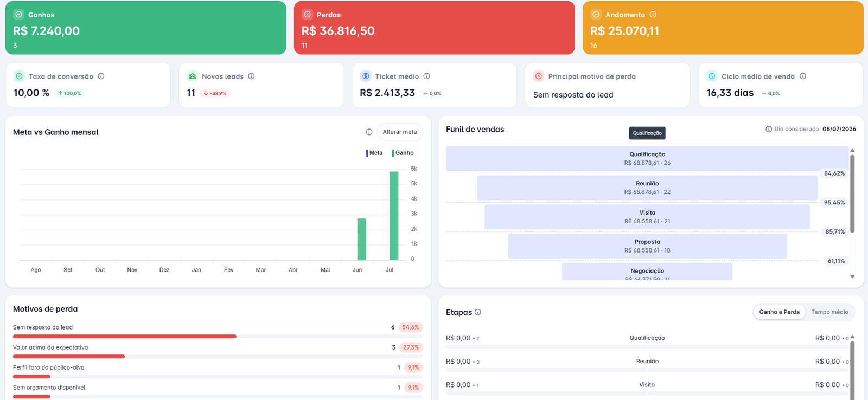Click R$ 36.816,50 Perdas value
Viewport: 868px width, 400px height.
click(x=338, y=31)
